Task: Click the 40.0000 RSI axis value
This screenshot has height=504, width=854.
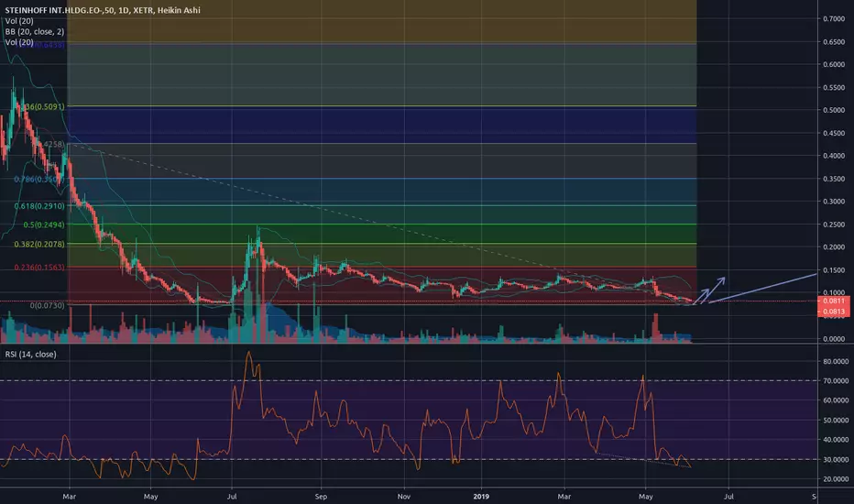Action: pyautogui.click(x=836, y=440)
